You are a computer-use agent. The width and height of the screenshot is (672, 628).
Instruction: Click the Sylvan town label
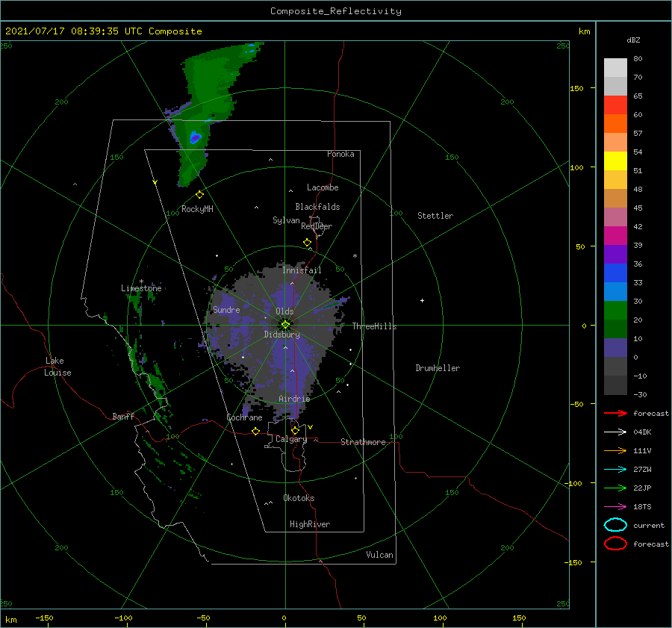(x=286, y=220)
